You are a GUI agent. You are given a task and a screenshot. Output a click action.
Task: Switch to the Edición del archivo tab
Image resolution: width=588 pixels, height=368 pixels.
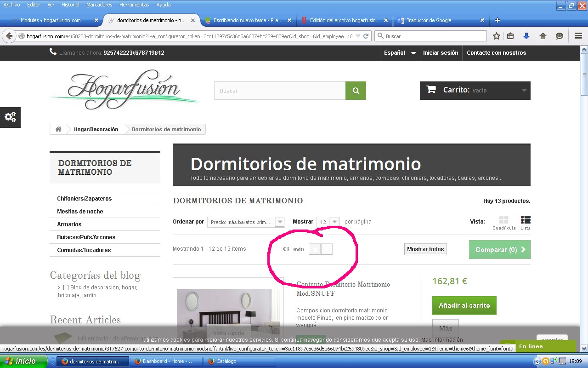click(x=345, y=20)
